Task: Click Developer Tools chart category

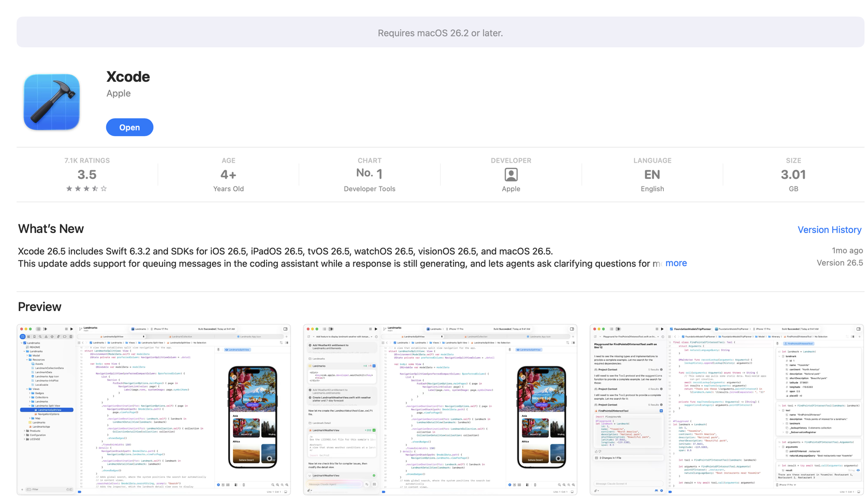Action: [370, 189]
